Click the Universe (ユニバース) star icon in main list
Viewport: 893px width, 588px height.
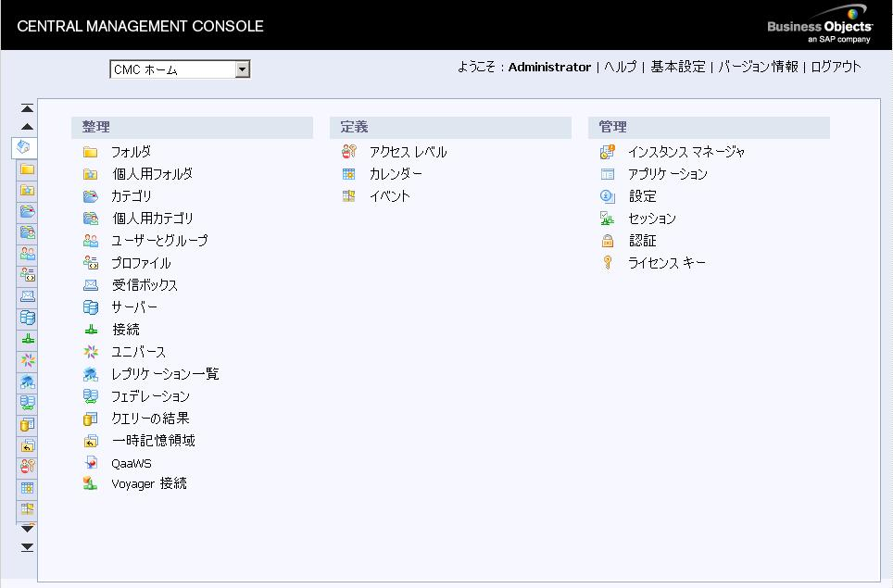(x=90, y=352)
